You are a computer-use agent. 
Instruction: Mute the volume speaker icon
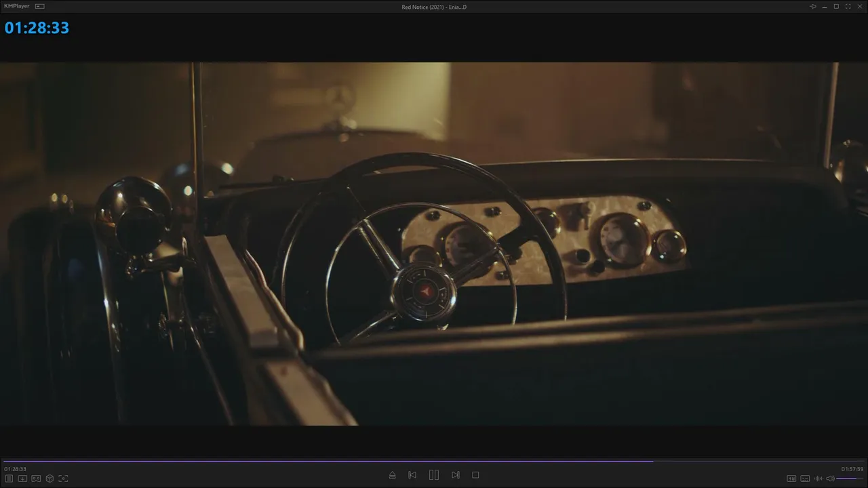tap(830, 479)
